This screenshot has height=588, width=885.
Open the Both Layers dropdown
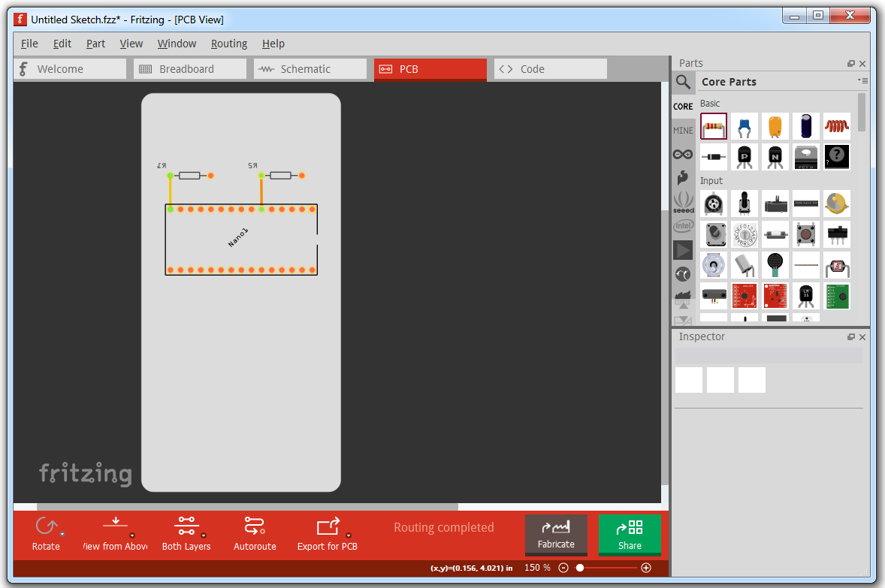pyautogui.click(x=204, y=535)
